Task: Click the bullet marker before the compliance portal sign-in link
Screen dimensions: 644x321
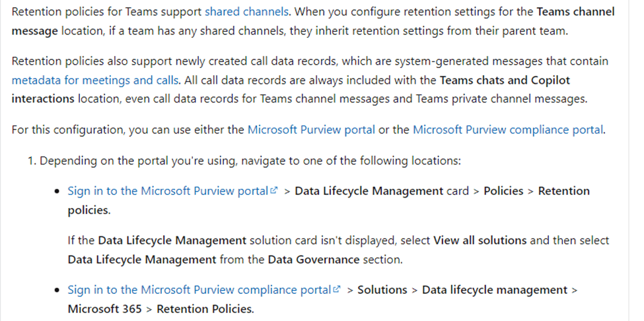Action: (x=57, y=291)
